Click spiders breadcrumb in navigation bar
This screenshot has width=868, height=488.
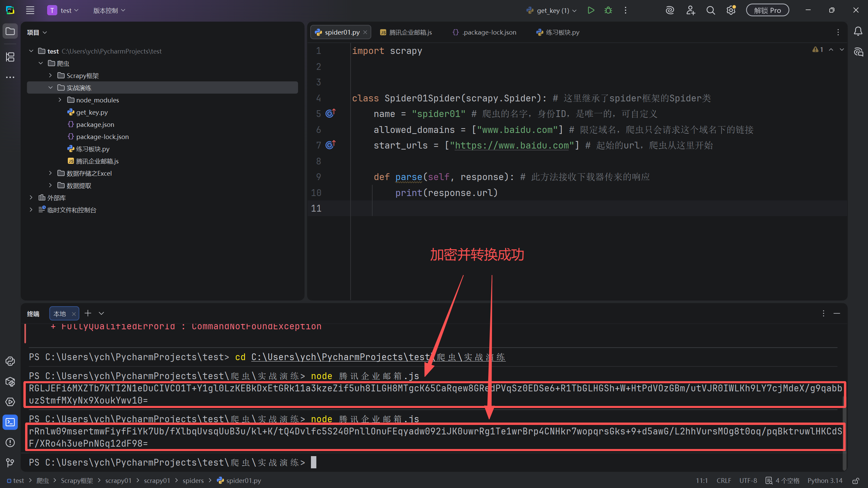click(x=193, y=481)
